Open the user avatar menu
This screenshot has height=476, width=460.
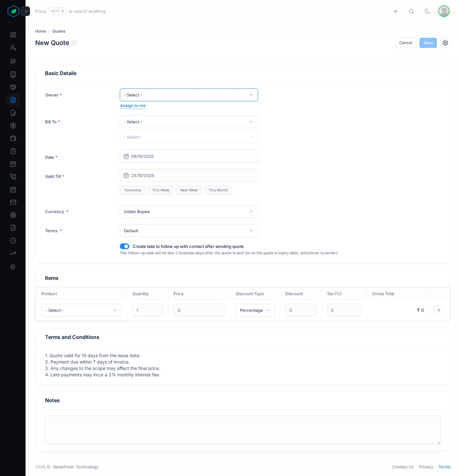click(444, 11)
